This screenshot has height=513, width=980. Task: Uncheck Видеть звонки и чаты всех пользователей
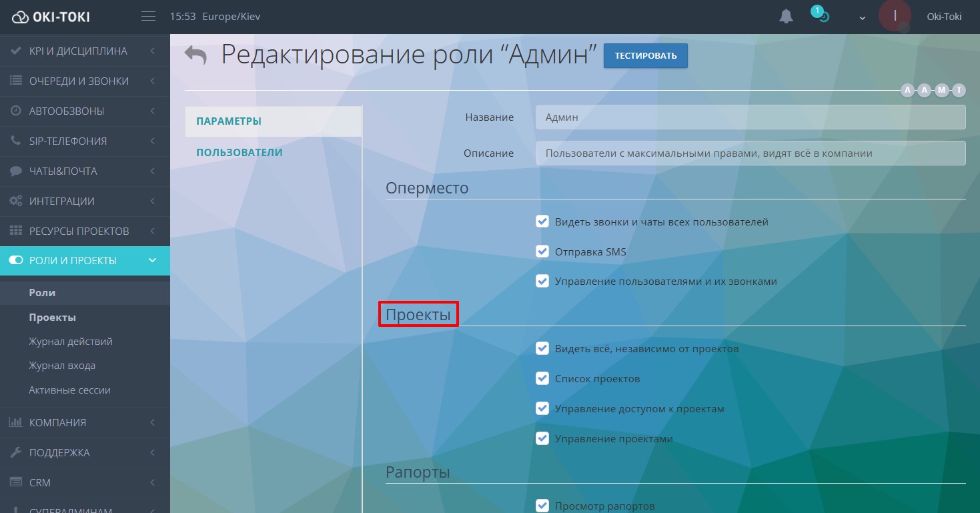pyautogui.click(x=542, y=221)
